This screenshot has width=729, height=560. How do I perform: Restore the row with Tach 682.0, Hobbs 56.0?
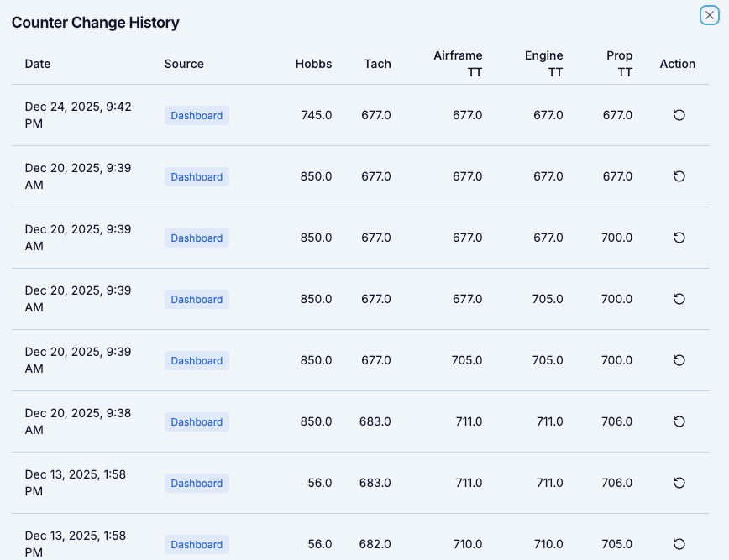pos(679,544)
